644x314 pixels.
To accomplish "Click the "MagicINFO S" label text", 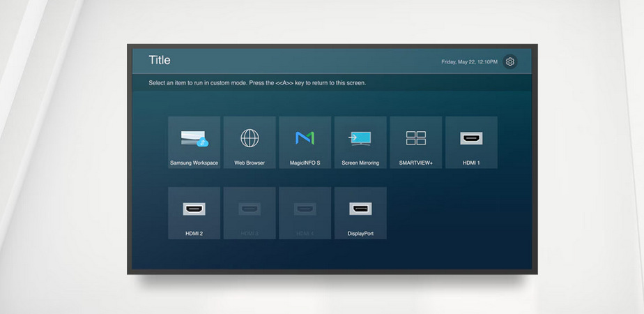I will click(x=305, y=163).
